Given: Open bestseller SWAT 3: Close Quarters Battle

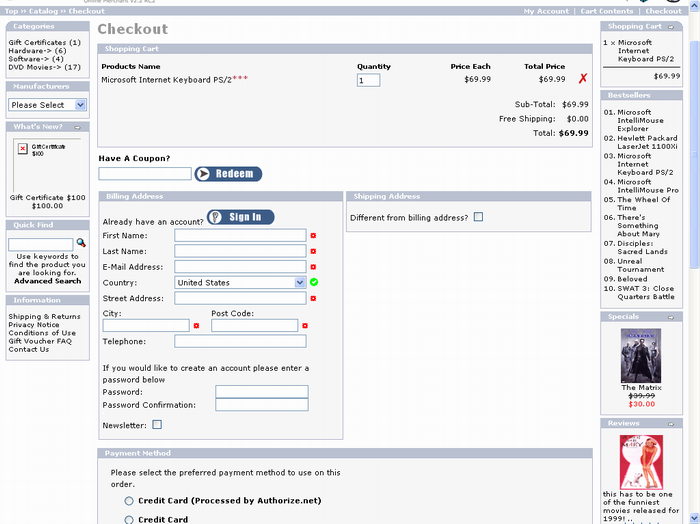Looking at the screenshot, I should [646, 293].
